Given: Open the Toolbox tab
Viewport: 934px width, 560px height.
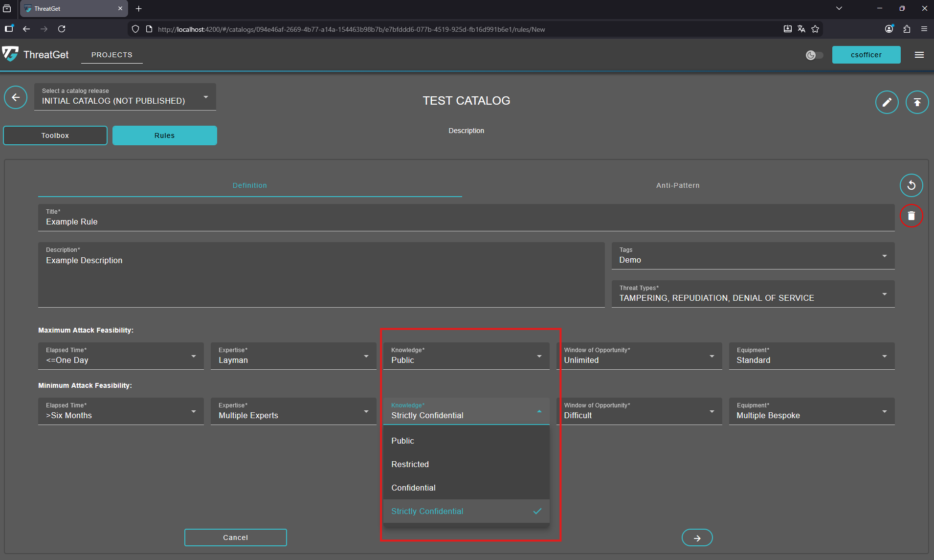Looking at the screenshot, I should (x=55, y=135).
